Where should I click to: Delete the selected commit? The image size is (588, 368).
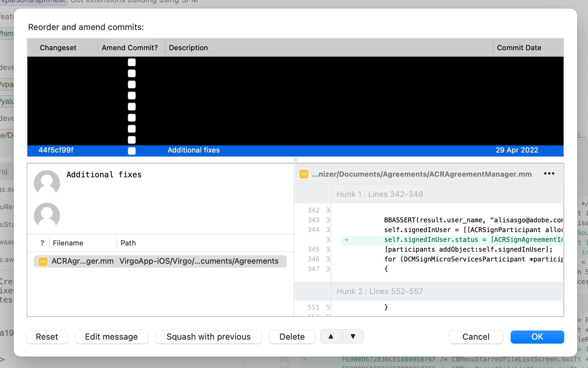pyautogui.click(x=292, y=337)
